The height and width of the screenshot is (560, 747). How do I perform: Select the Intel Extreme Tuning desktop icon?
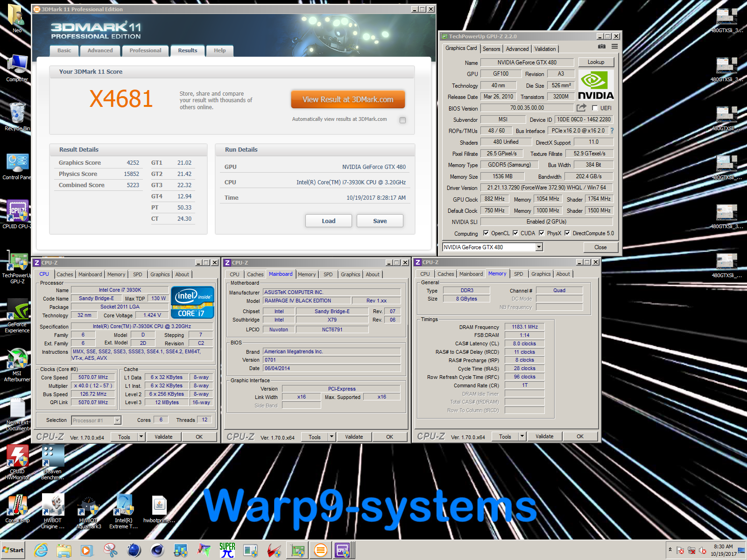pyautogui.click(x=124, y=512)
